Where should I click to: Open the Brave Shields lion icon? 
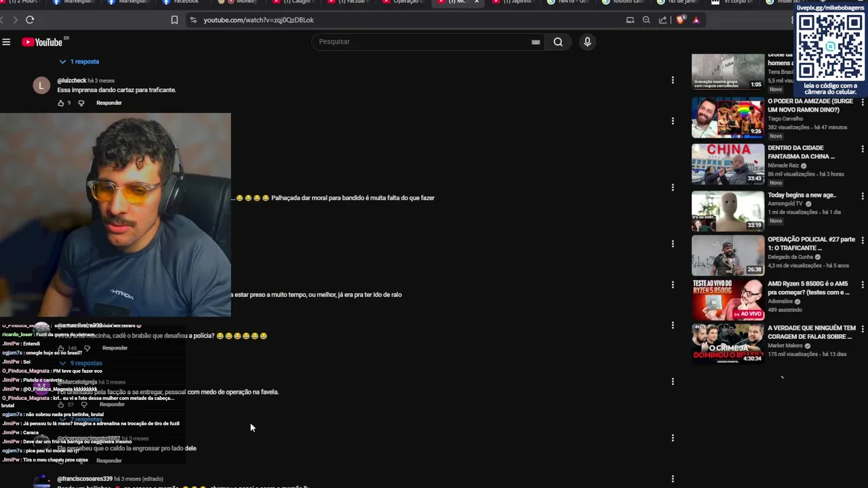(x=681, y=20)
